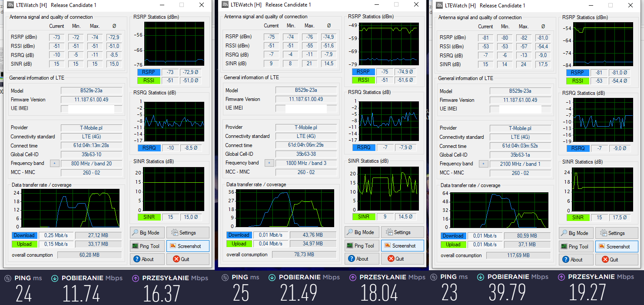Take a Screenshot in the band 20 window
Screen dimensions: 644x305
coord(187,246)
